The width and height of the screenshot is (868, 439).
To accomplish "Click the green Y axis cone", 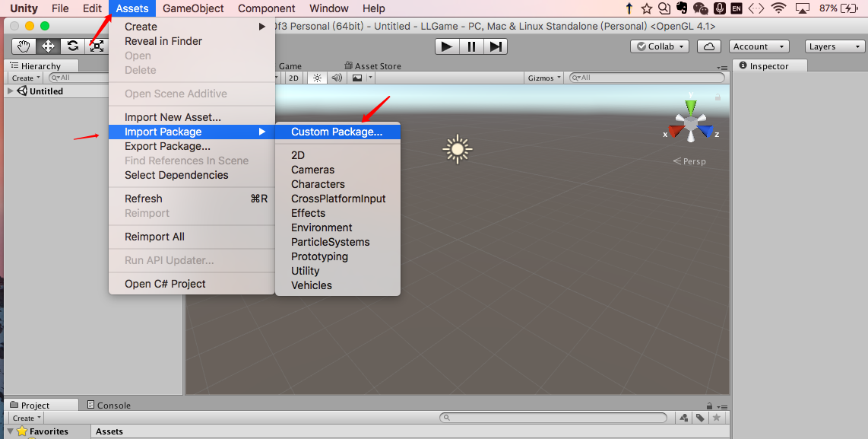I will pyautogui.click(x=690, y=107).
